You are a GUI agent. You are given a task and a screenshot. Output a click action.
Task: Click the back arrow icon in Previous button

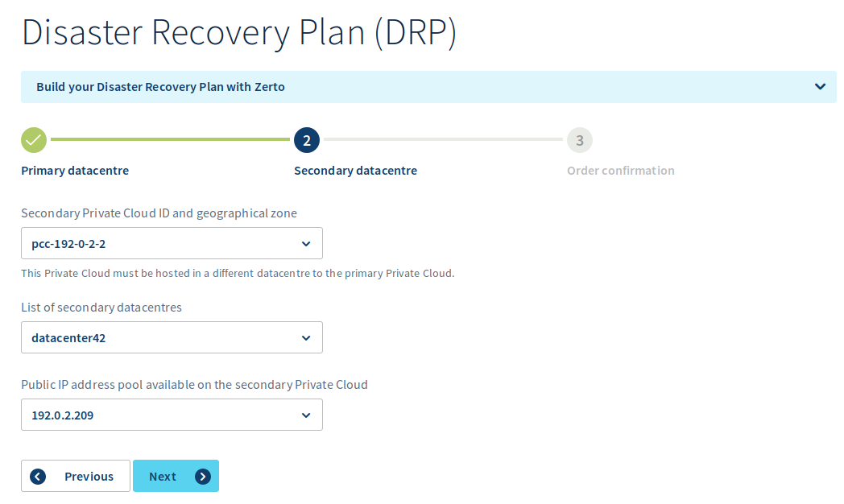coord(37,476)
